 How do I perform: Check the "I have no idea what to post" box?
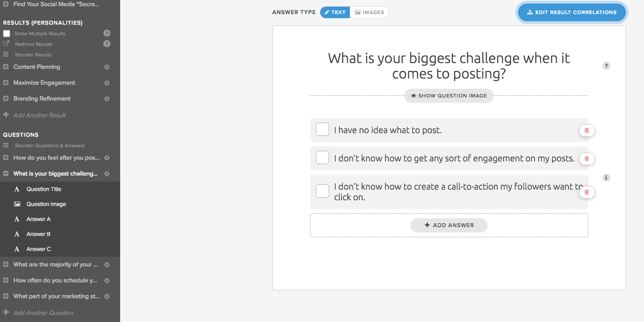pos(322,130)
